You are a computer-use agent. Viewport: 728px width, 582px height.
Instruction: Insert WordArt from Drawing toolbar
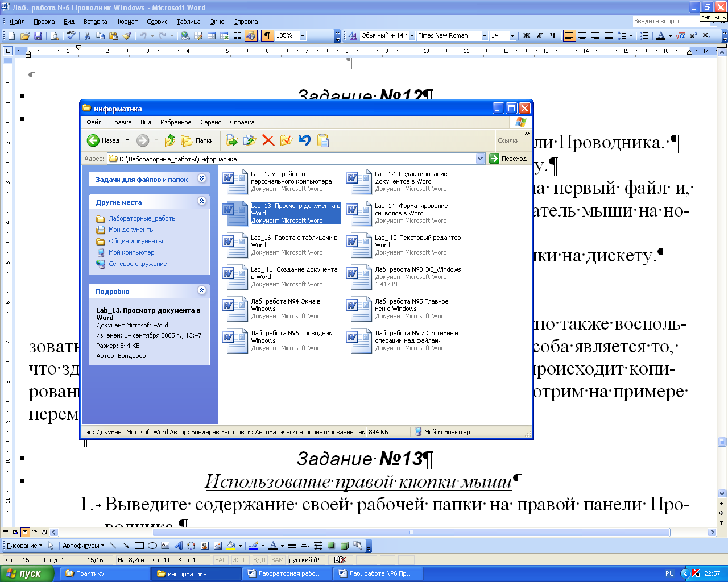tap(179, 546)
